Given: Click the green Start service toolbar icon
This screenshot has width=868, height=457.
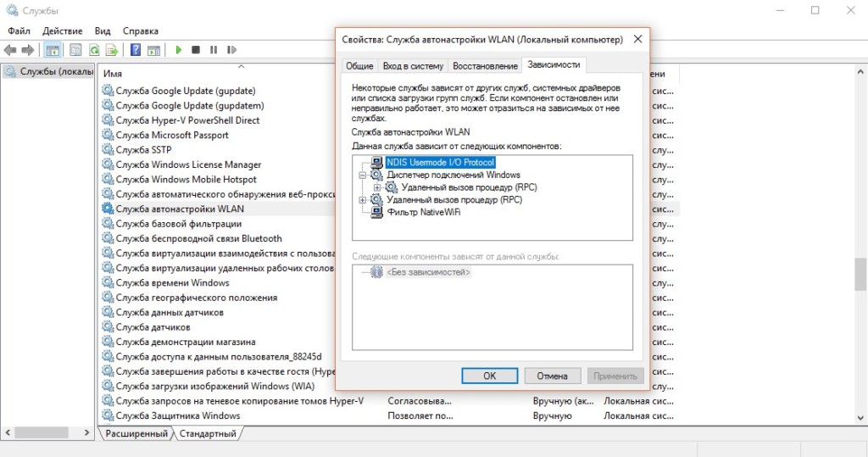Looking at the screenshot, I should point(179,50).
